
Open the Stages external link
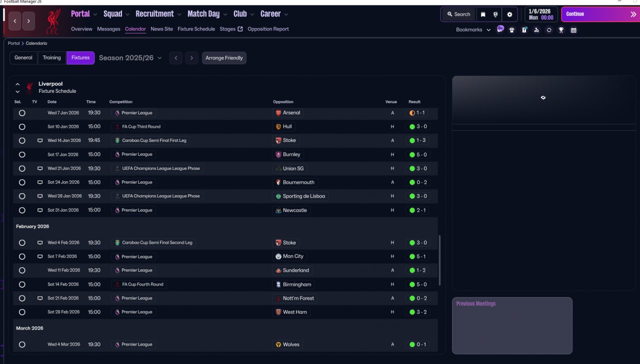click(x=231, y=29)
